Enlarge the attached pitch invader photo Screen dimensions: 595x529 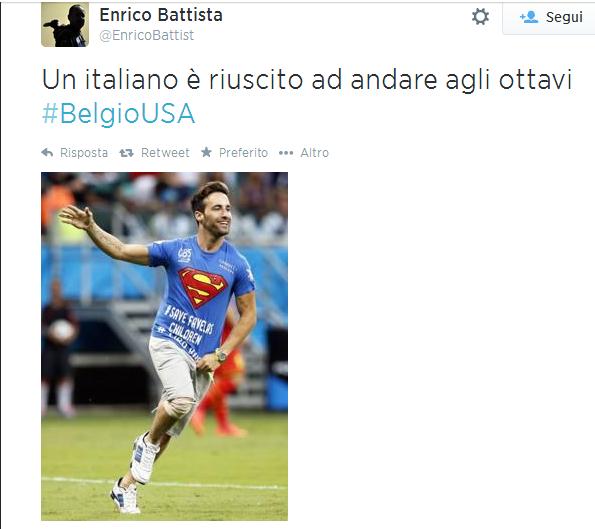tap(164, 346)
